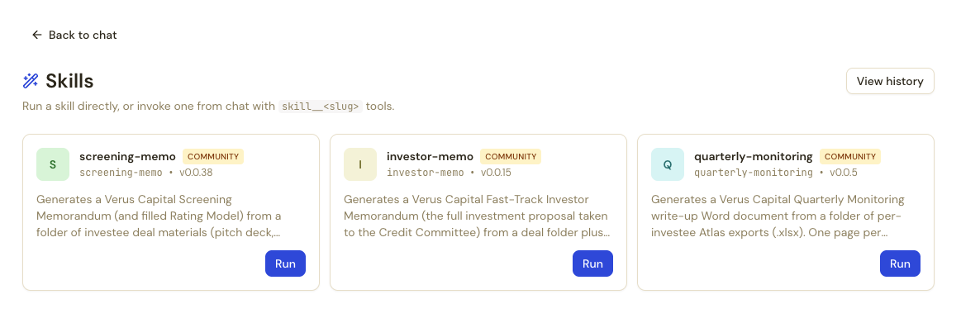Select the screening-memo description text
The height and width of the screenshot is (318, 980).
point(159,216)
